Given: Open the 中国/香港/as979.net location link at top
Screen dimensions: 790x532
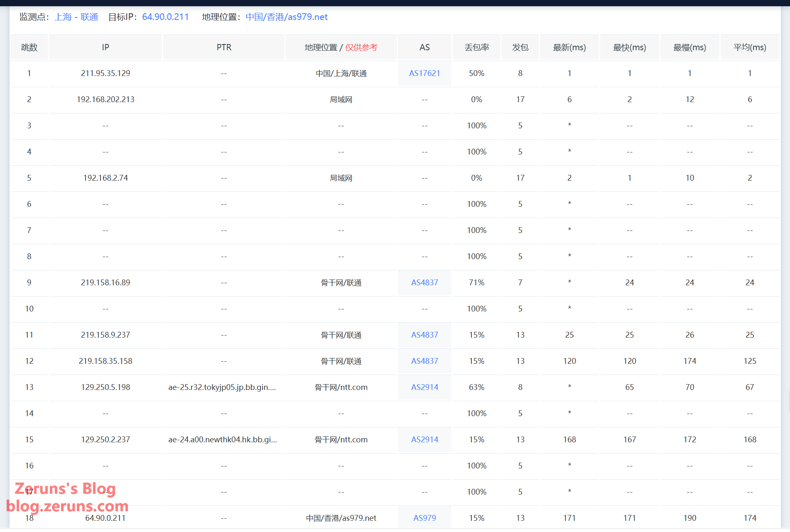Looking at the screenshot, I should pos(286,17).
